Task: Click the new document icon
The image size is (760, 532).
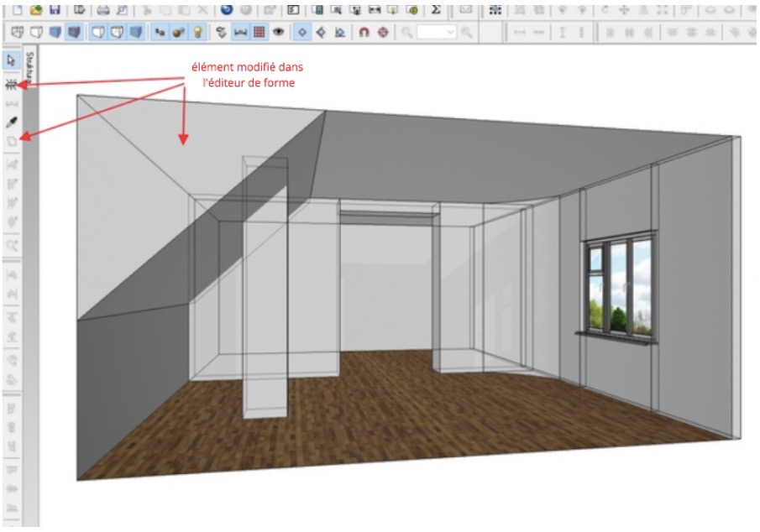Action: (x=16, y=9)
